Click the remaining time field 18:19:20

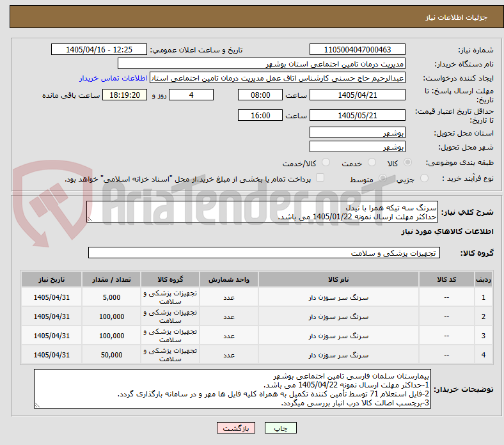tap(125, 95)
